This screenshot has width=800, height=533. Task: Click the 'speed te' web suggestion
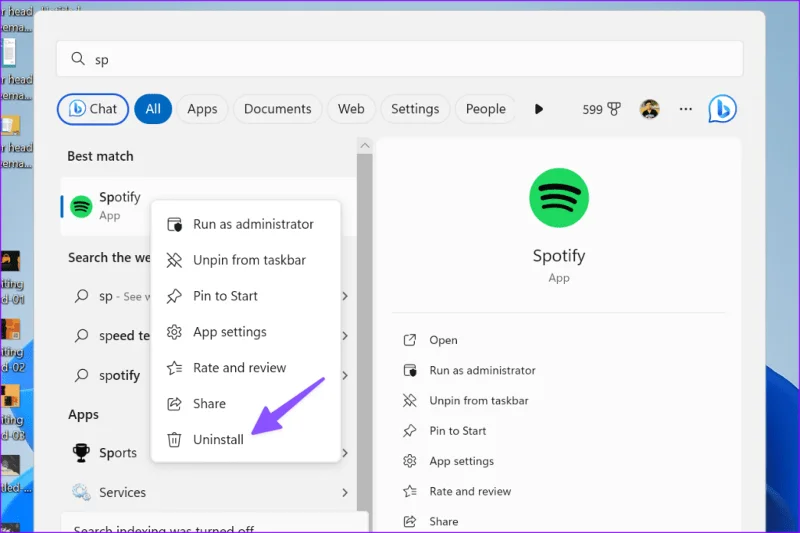point(112,336)
